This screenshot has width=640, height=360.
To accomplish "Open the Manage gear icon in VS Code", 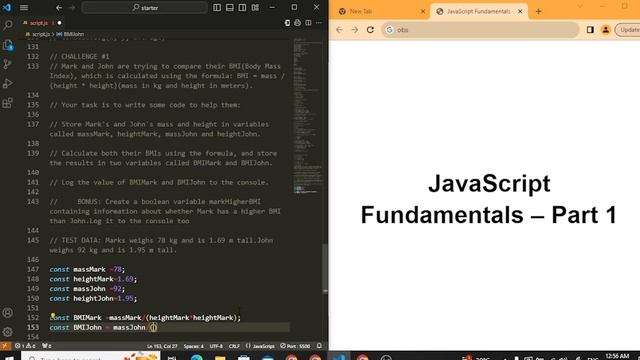I will click(8, 332).
